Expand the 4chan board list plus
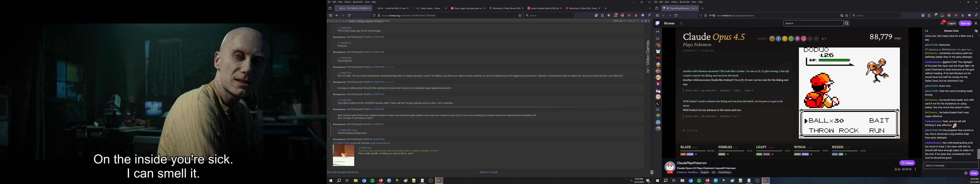Viewport: 980px width, 184px height. tap(329, 21)
